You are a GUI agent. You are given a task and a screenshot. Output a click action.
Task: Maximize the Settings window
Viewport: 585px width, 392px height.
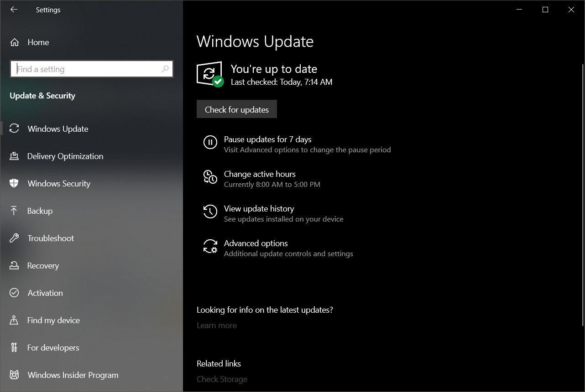(x=545, y=10)
